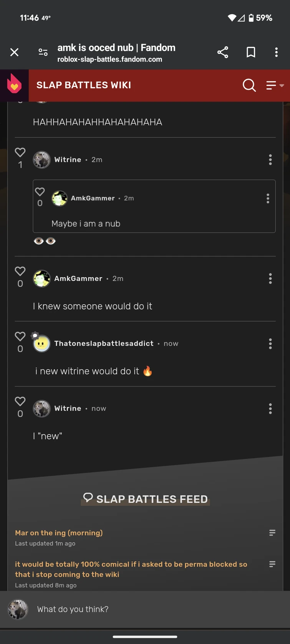Expand options on the 'perma blocked' feed post

272,564
